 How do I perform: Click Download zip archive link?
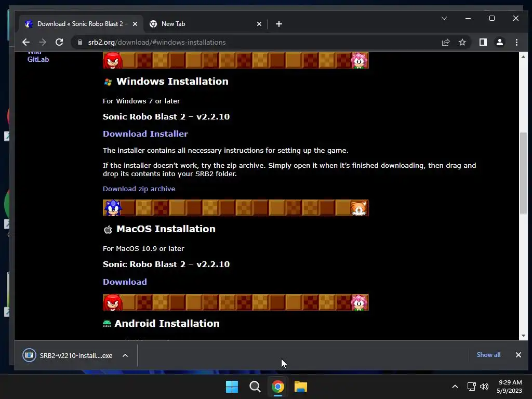pos(139,189)
